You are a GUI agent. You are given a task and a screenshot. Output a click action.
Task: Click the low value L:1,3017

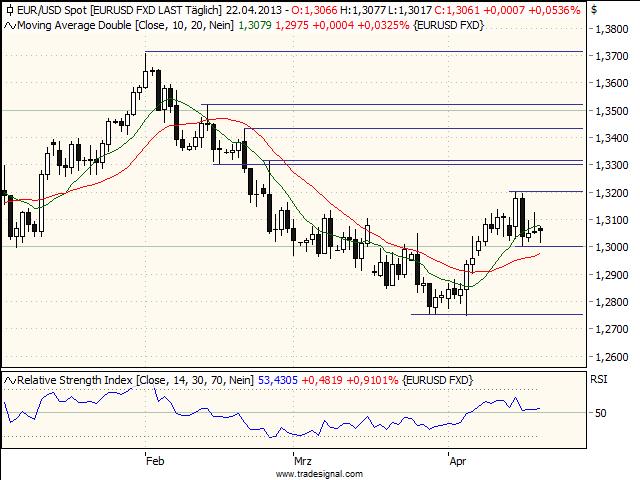(409, 10)
